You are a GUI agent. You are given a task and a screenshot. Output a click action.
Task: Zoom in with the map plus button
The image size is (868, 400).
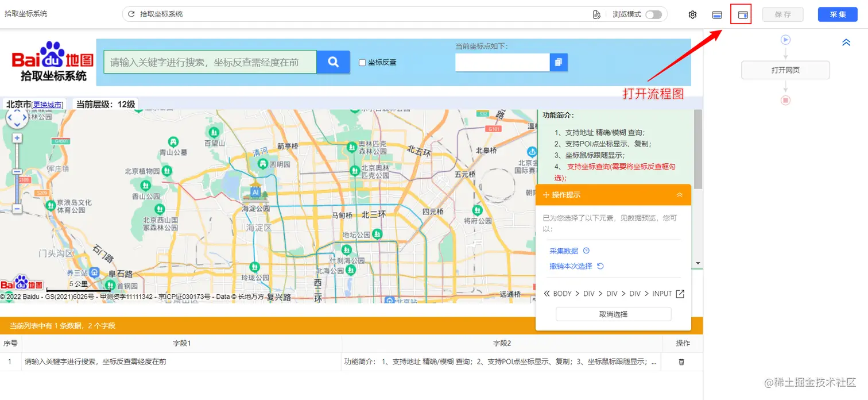coord(17,138)
